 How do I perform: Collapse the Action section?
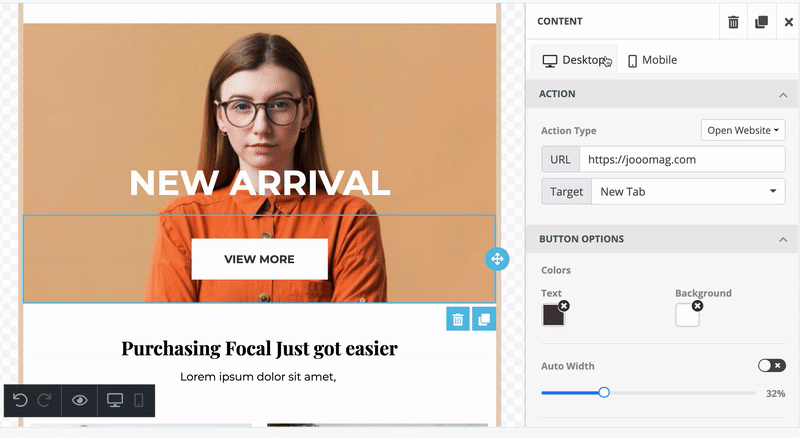pos(782,94)
